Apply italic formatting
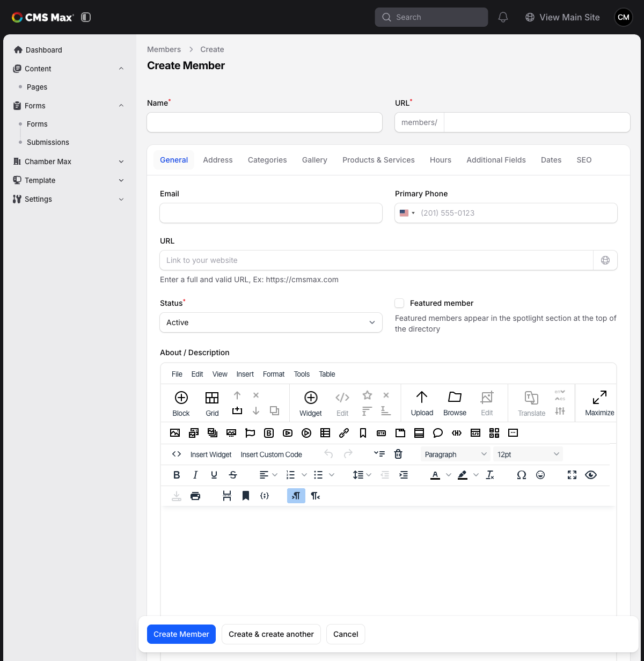Viewport: 644px width, 661px height. [x=195, y=475]
